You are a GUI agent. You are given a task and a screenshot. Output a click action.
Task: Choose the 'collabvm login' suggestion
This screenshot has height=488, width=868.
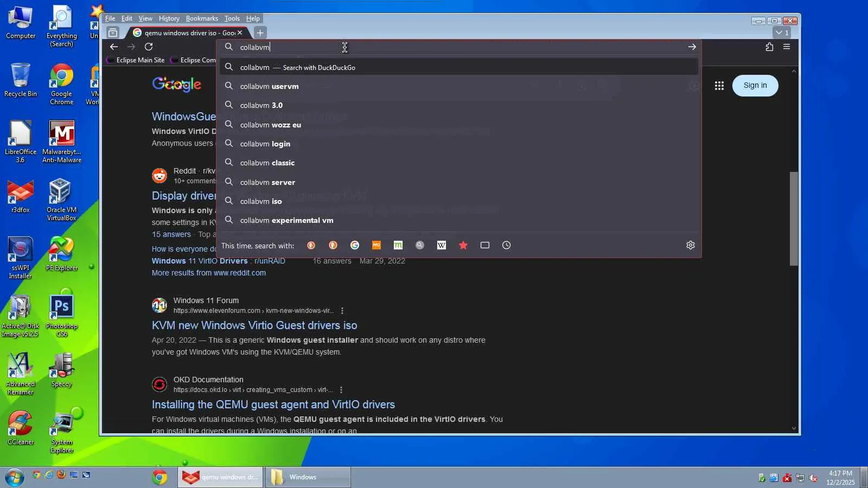[x=459, y=144]
